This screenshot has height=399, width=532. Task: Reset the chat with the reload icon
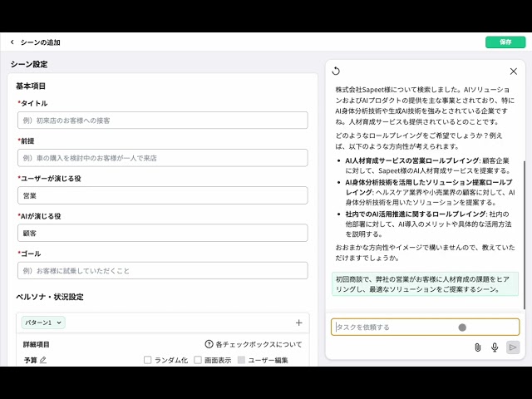coord(336,71)
